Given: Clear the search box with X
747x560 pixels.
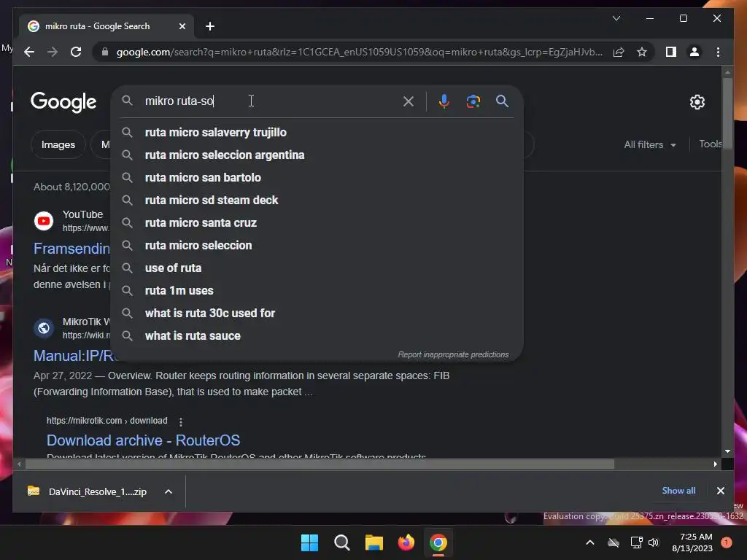Looking at the screenshot, I should (x=409, y=101).
